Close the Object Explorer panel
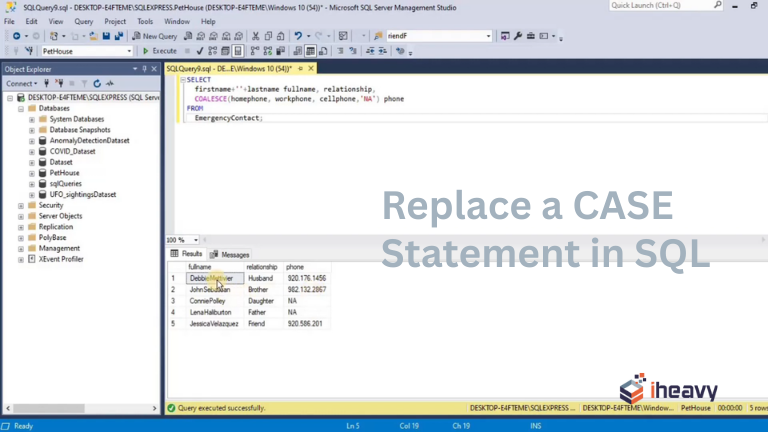The height and width of the screenshot is (432, 768). [x=154, y=69]
